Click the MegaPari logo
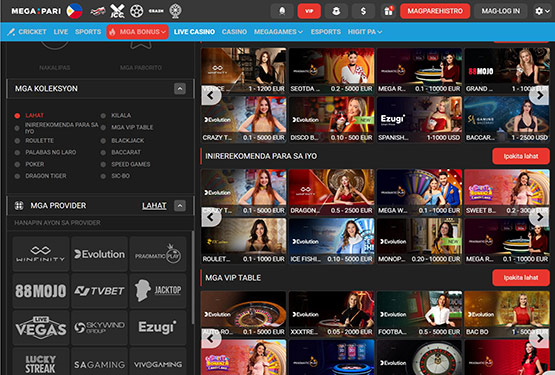The width and height of the screenshot is (555, 375). pos(36,11)
